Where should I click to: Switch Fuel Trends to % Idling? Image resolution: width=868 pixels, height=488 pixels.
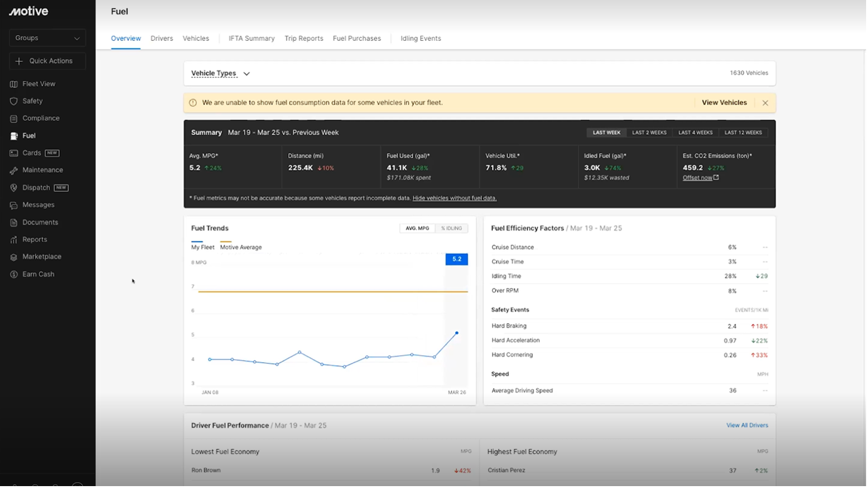click(451, 228)
